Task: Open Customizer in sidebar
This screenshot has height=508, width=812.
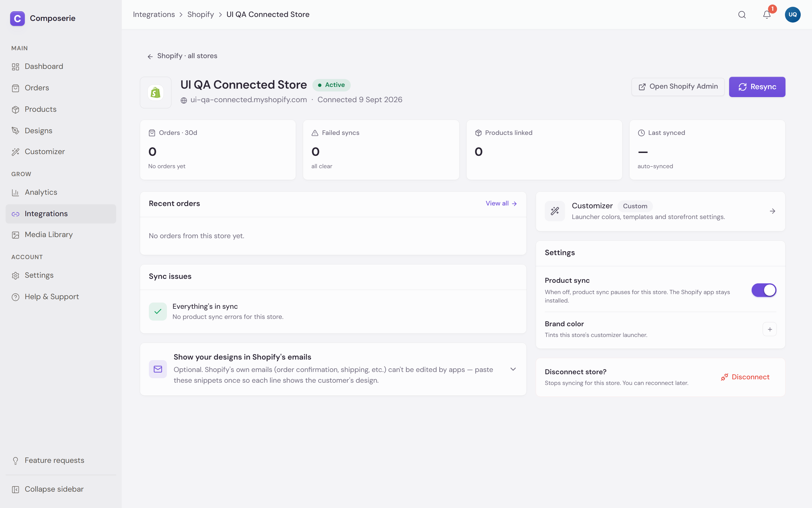Action: (x=61, y=152)
